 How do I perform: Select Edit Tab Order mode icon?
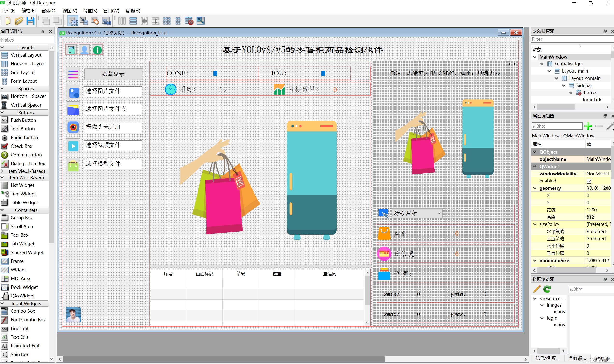[106, 21]
